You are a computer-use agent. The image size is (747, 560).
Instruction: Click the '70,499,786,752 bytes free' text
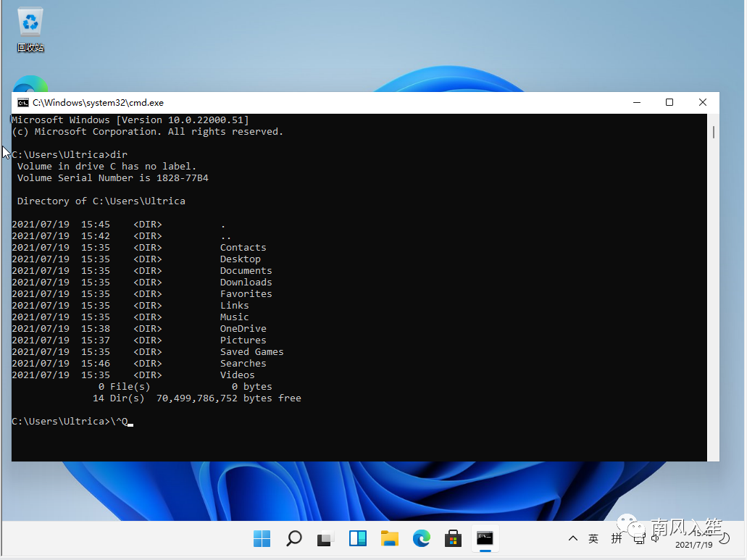tap(229, 398)
